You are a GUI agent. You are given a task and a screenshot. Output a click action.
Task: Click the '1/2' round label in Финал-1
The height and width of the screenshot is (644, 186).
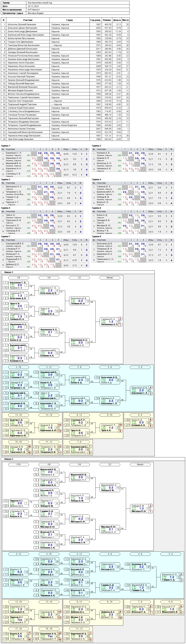pos(79,278)
